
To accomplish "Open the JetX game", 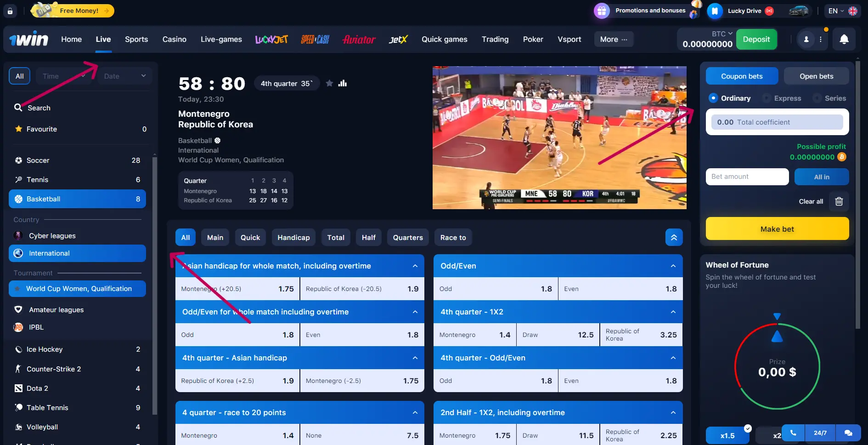I will [x=398, y=40].
